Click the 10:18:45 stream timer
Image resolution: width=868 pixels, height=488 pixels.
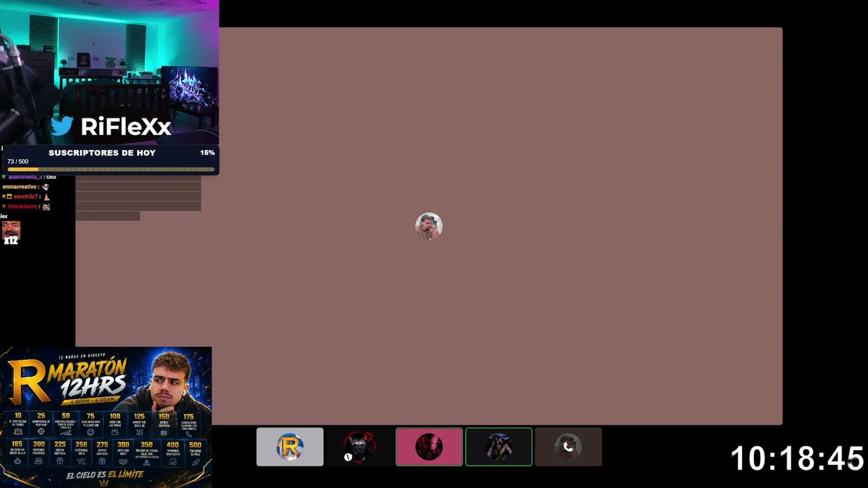[797, 459]
